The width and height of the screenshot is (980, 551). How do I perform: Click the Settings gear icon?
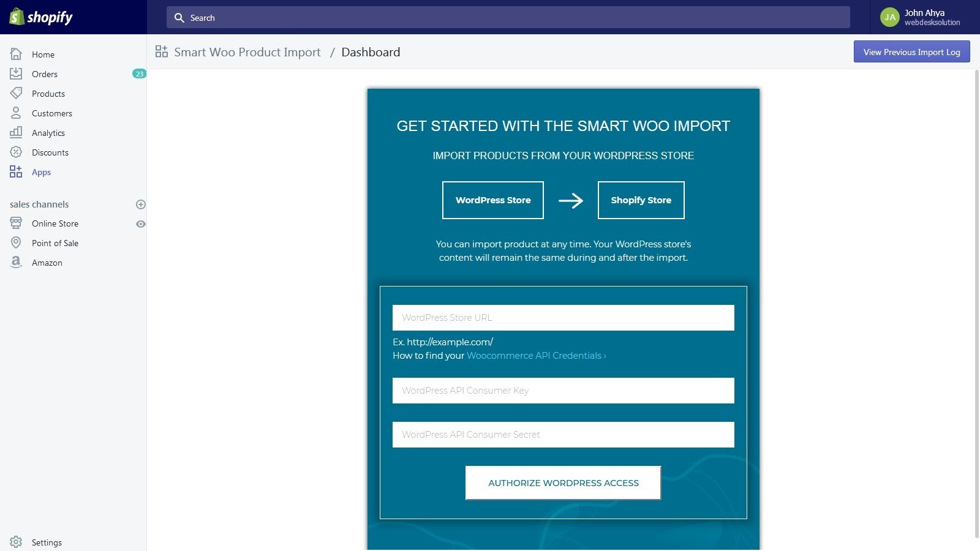tap(16, 542)
